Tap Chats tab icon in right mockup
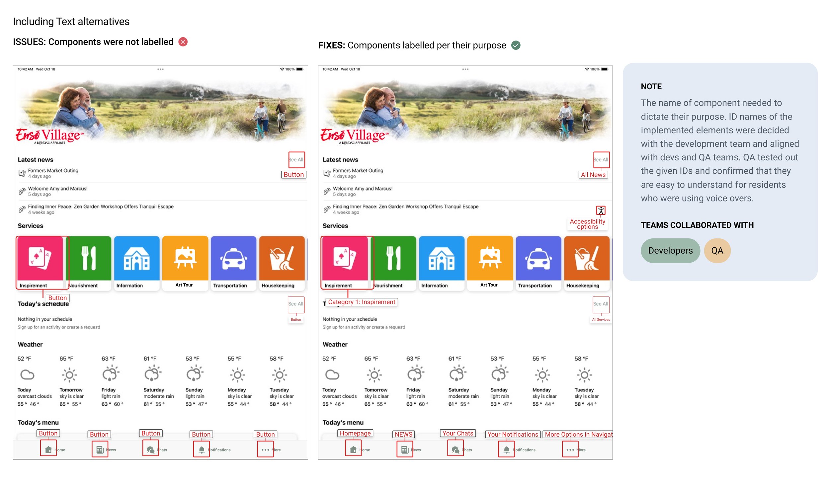The image size is (830, 504). 456,450
